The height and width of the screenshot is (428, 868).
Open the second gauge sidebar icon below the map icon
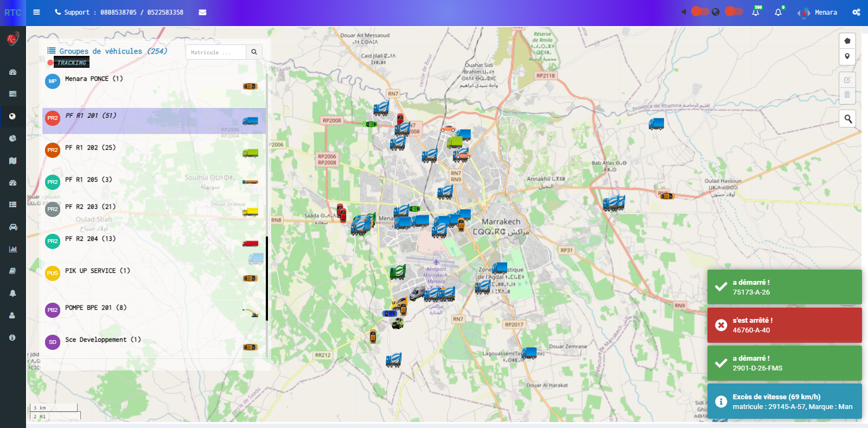(x=12, y=183)
